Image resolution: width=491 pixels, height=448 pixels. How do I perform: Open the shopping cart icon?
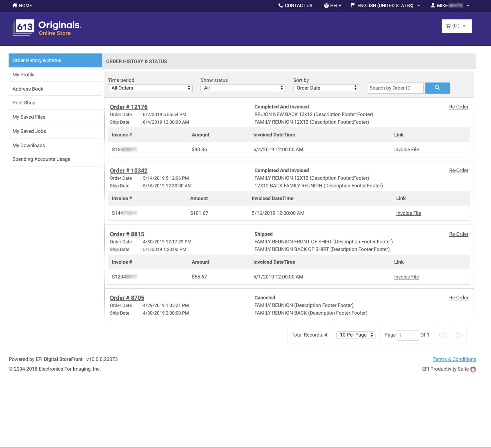(448, 26)
